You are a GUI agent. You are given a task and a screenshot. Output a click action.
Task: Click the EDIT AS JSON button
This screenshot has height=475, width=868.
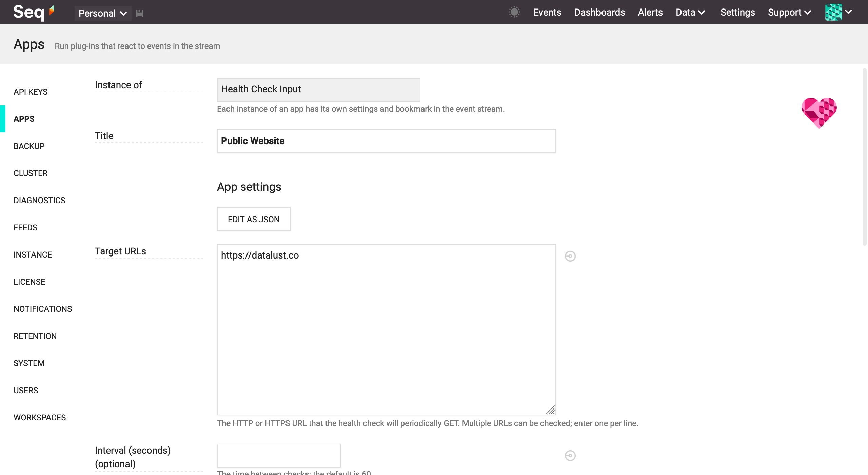coord(254,219)
